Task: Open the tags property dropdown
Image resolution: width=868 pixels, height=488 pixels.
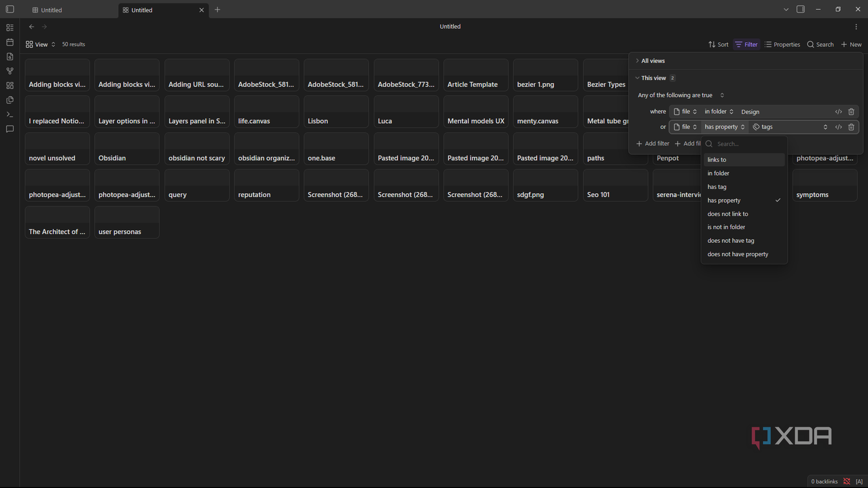Action: click(790, 127)
